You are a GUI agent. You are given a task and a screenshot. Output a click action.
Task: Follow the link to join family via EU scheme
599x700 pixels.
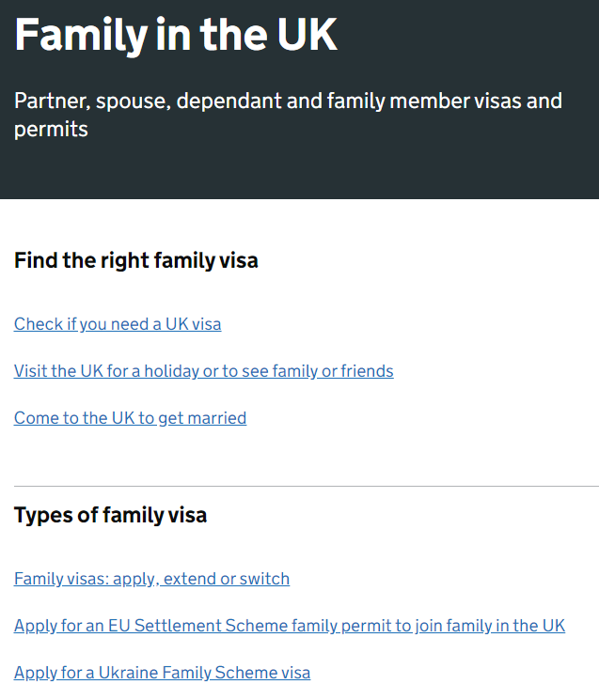[290, 626]
